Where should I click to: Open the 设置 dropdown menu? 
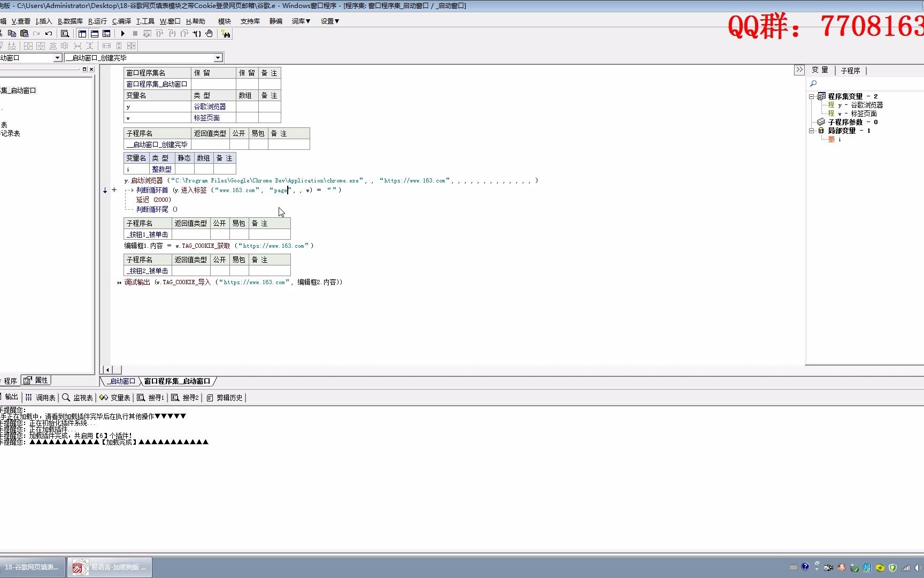pos(330,21)
